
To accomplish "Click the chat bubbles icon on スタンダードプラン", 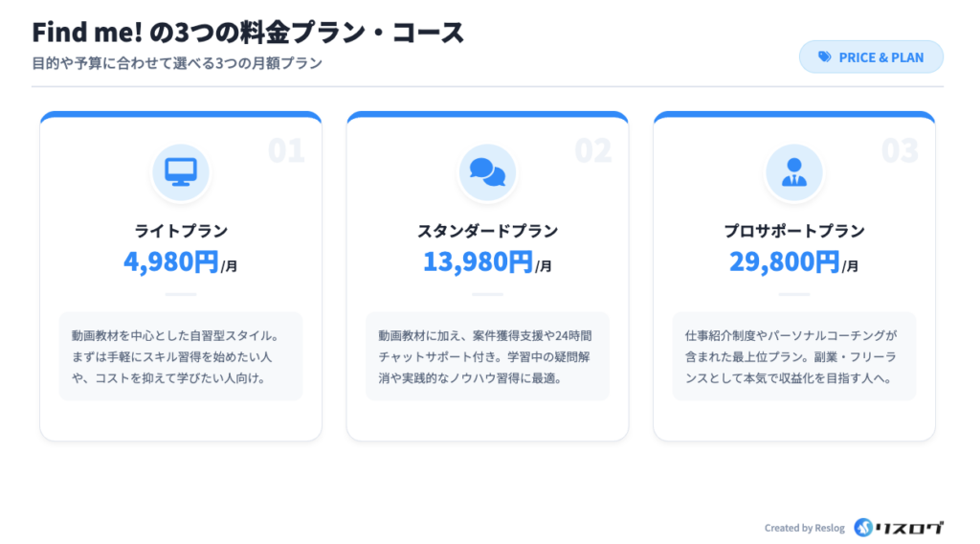I will [487, 171].
